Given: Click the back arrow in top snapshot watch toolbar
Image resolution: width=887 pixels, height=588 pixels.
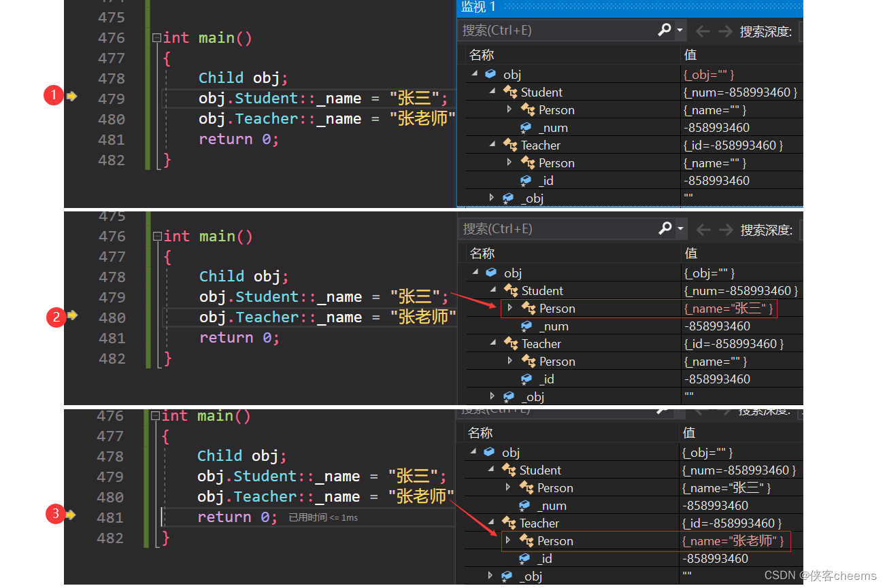Looking at the screenshot, I should pos(703,31).
